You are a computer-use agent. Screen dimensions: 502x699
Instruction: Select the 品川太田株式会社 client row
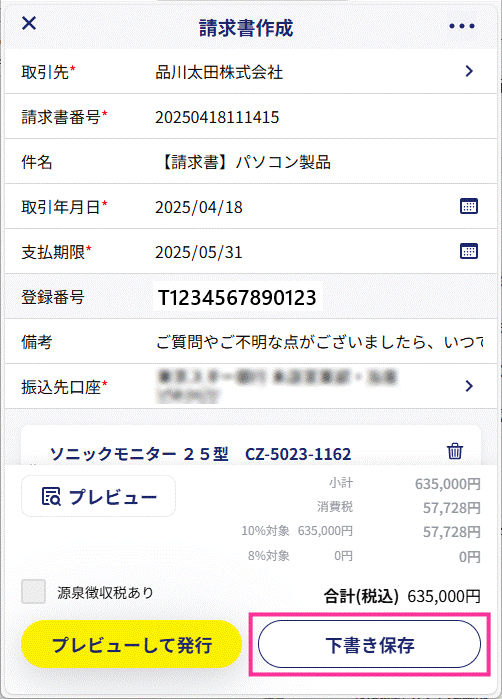point(251,71)
